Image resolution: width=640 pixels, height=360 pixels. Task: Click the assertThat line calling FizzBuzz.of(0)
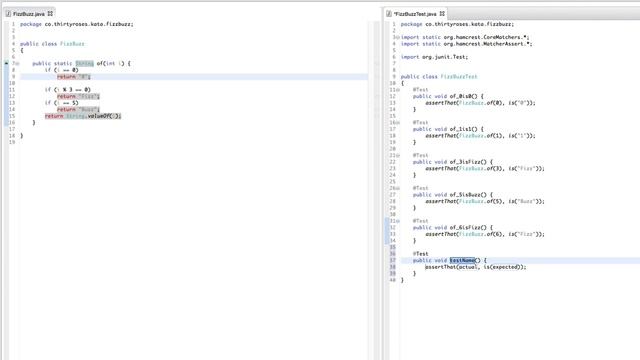coord(480,103)
